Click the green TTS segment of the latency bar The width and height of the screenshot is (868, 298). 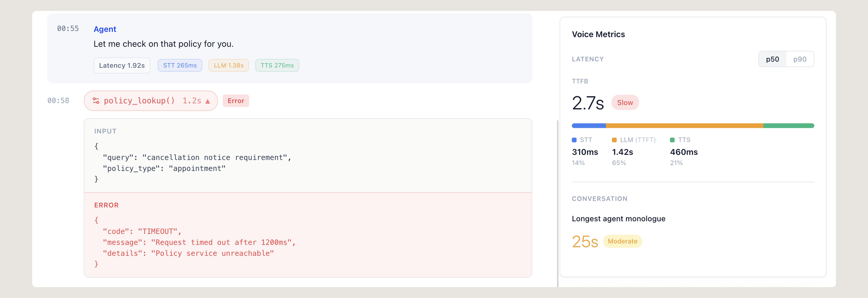coord(789,126)
